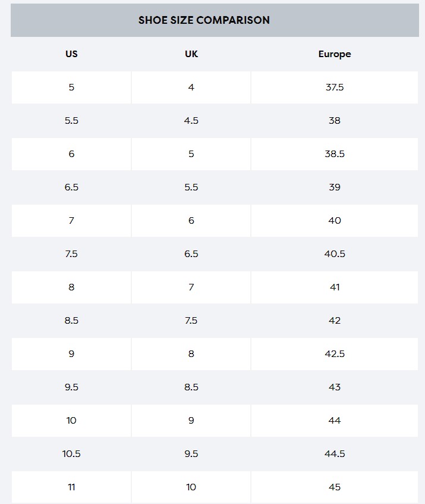Click Europe size 40.5 cell
Screen dimensions: 425x504
(x=334, y=254)
